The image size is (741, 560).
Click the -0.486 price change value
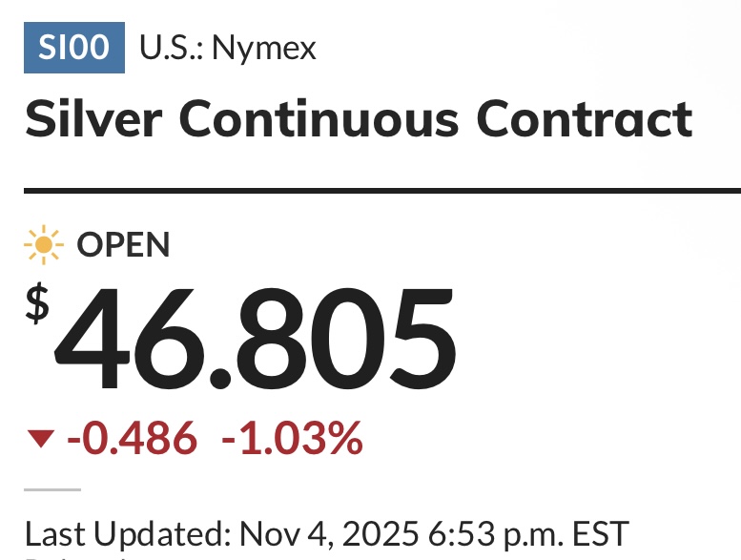click(x=133, y=440)
